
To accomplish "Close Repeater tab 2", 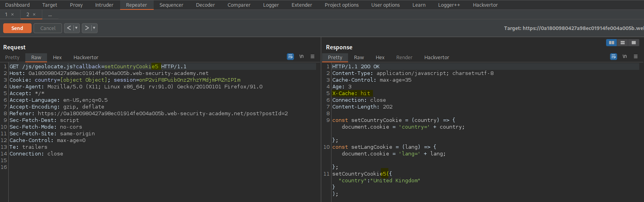I will click(x=34, y=15).
